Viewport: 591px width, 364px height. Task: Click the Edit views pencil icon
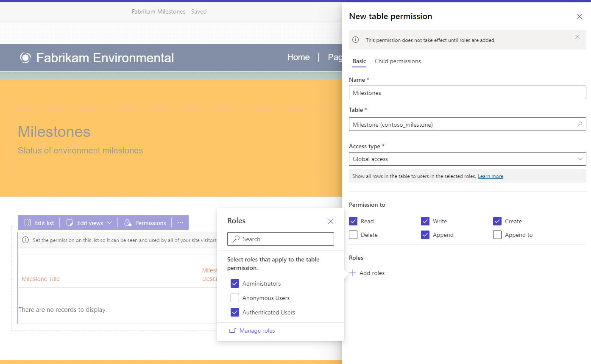pos(70,223)
